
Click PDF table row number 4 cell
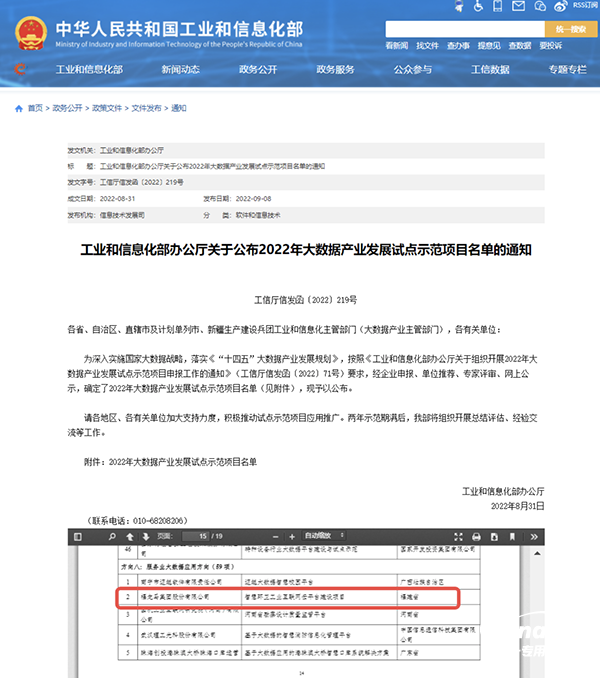tap(128, 635)
